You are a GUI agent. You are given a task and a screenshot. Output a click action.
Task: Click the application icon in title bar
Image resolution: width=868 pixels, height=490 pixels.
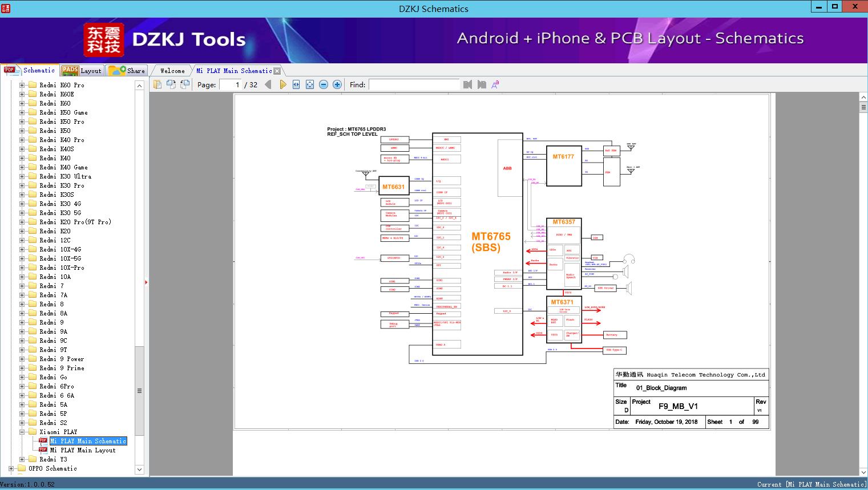pyautogui.click(x=5, y=8)
